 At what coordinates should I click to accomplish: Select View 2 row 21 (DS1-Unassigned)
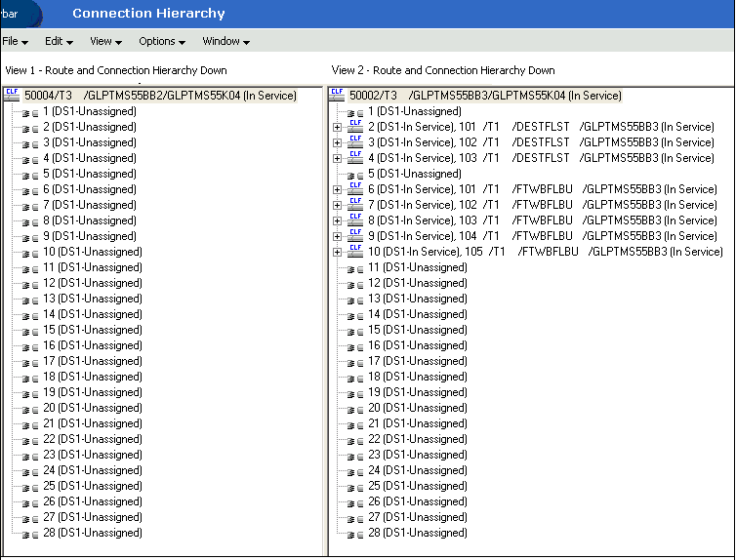tap(418, 423)
